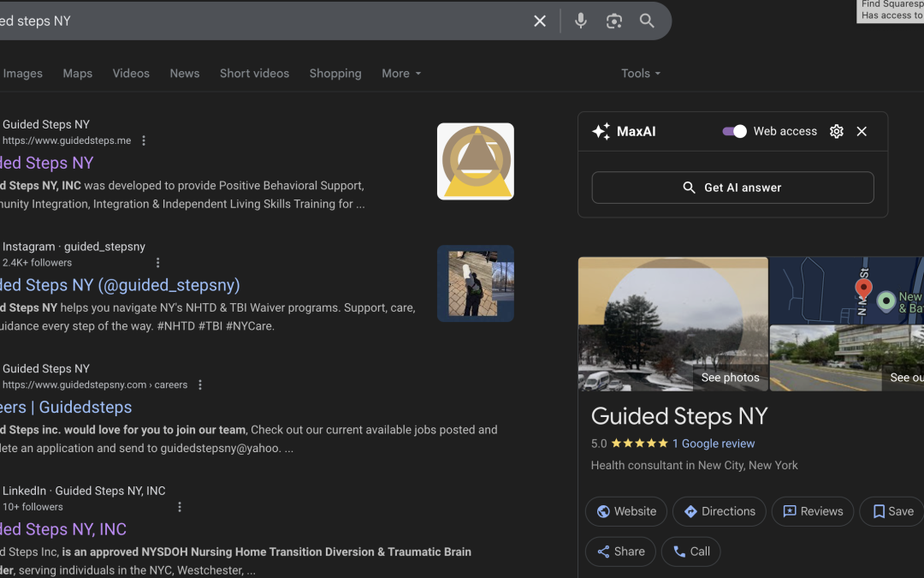Expand the More search filters dropdown
Viewport: 924px width, 578px height.
(401, 74)
